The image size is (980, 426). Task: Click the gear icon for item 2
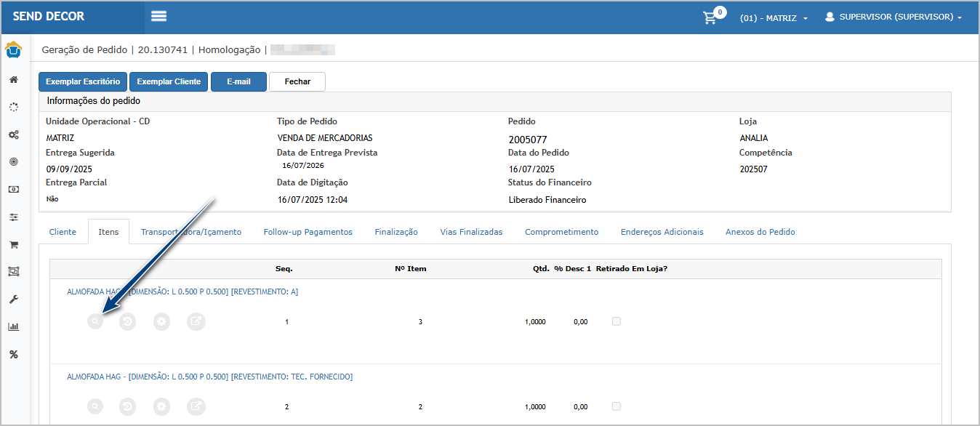(161, 406)
